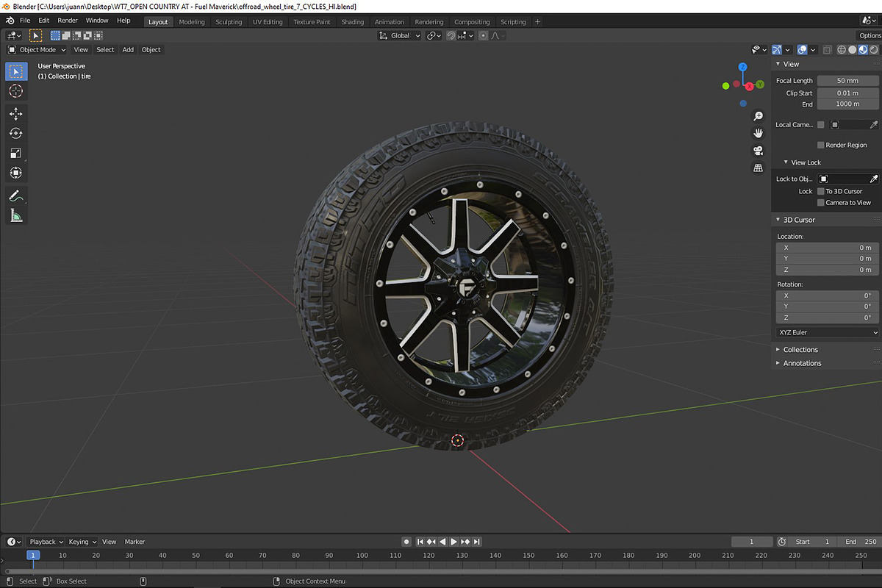Enable Lock To 3D Cursor checkbox
This screenshot has width=882, height=588.
pos(821,191)
